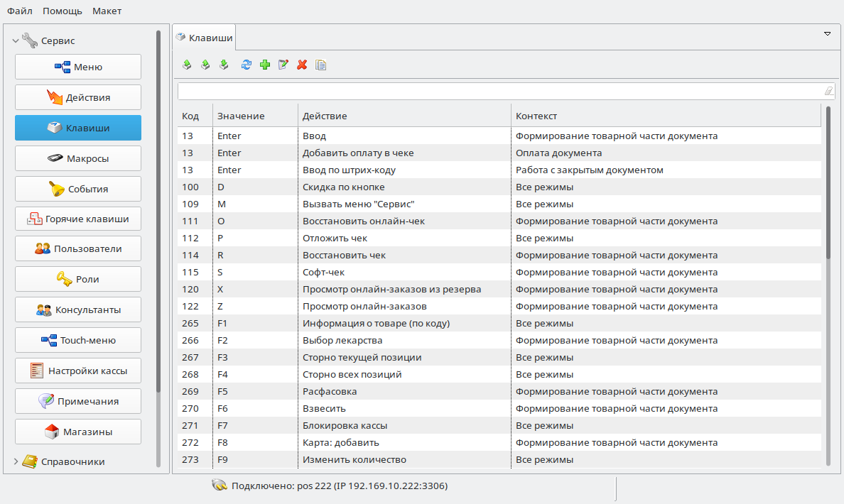Switch to the Клавиши tab
The image size is (844, 504).
point(205,38)
